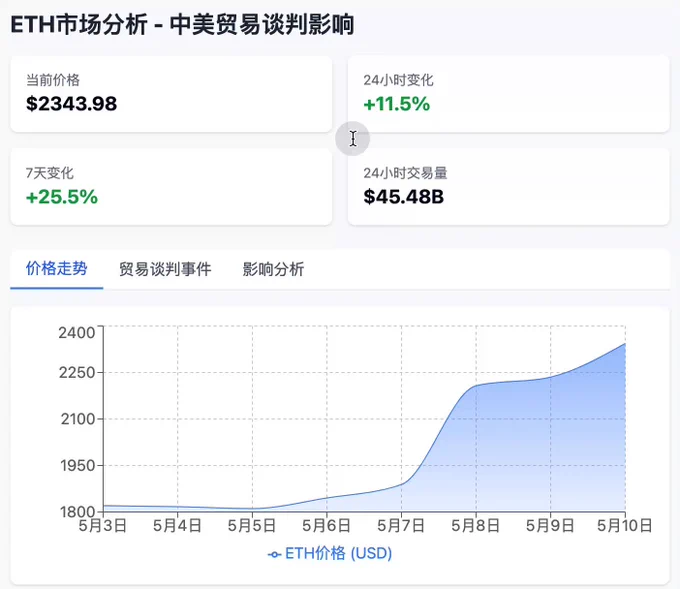680x589 pixels.
Task: Click the 2100 y-axis label
Action: point(78,419)
